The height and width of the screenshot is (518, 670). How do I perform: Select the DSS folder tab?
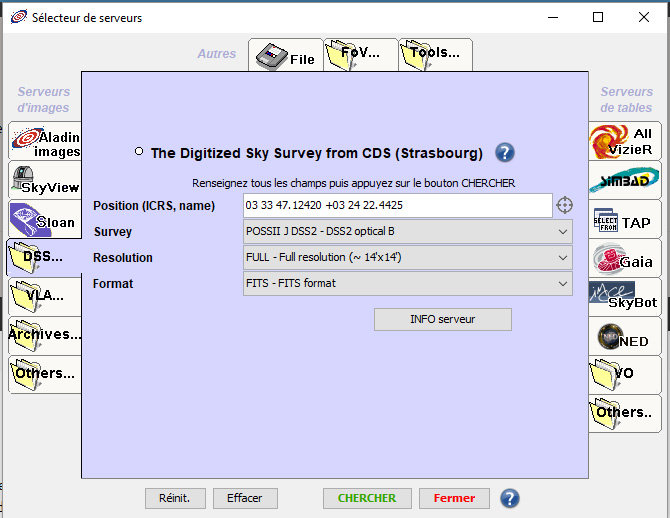(44, 257)
